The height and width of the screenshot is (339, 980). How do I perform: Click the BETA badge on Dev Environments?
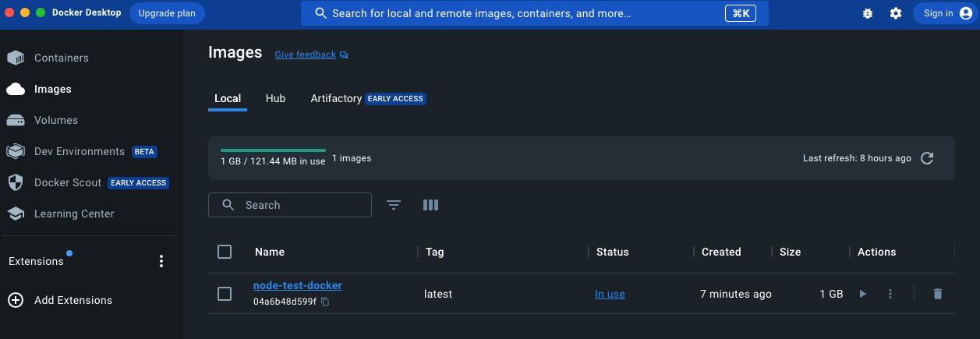point(144,152)
